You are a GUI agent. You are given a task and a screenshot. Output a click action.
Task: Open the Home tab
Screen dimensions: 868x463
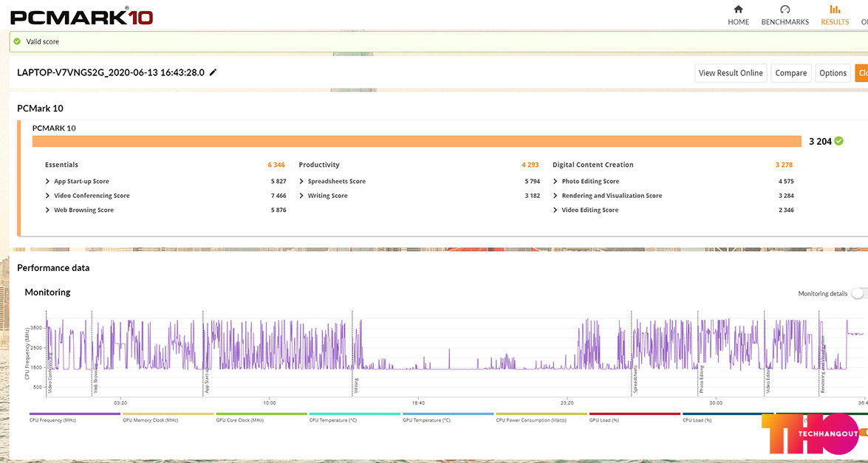[738, 16]
